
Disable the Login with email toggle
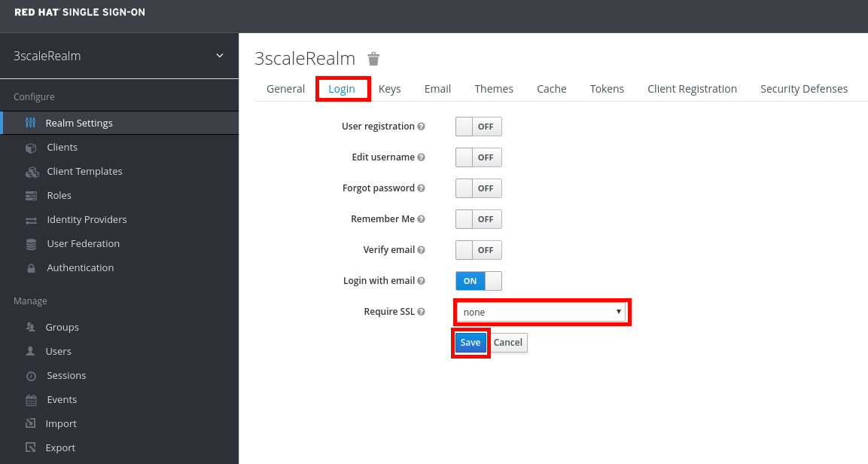478,281
